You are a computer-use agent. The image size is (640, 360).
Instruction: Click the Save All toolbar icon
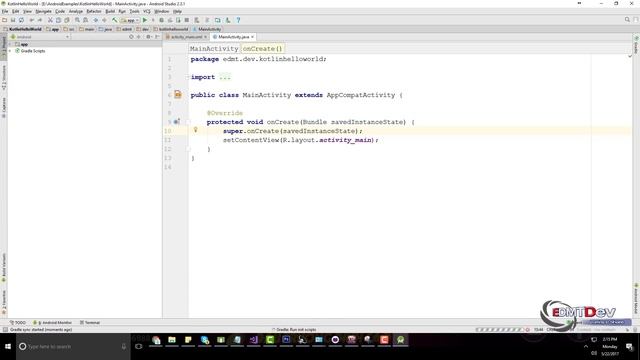pyautogui.click(x=13, y=20)
